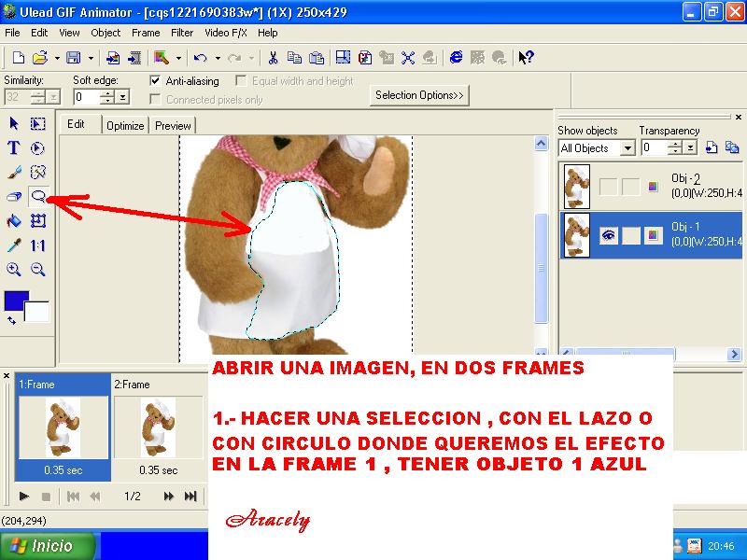This screenshot has width=747, height=560.
Task: Select the Pick tool arrow
Action: click(x=14, y=124)
